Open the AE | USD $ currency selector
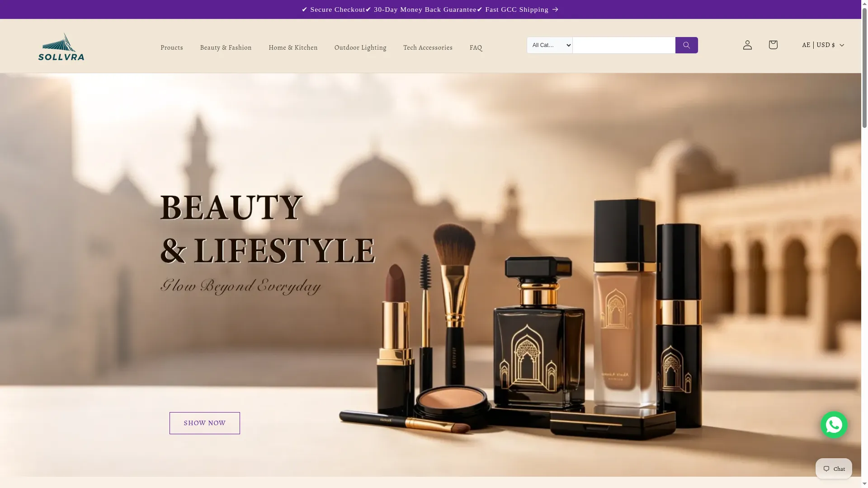868x488 pixels. click(x=823, y=45)
